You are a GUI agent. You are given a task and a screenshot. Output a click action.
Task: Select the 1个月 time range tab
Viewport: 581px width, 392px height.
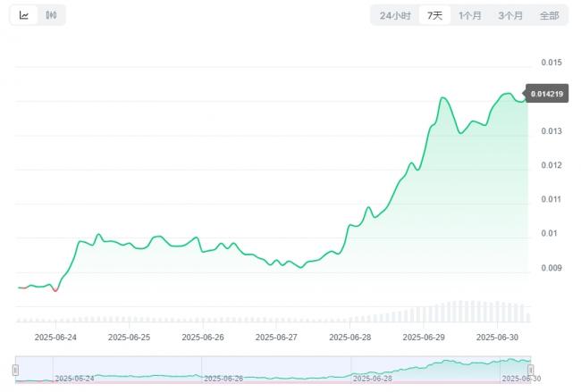coord(470,15)
